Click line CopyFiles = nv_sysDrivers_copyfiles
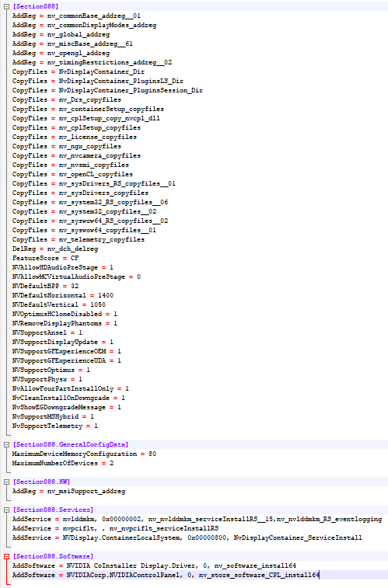This screenshot has width=388, height=588. click(80, 193)
